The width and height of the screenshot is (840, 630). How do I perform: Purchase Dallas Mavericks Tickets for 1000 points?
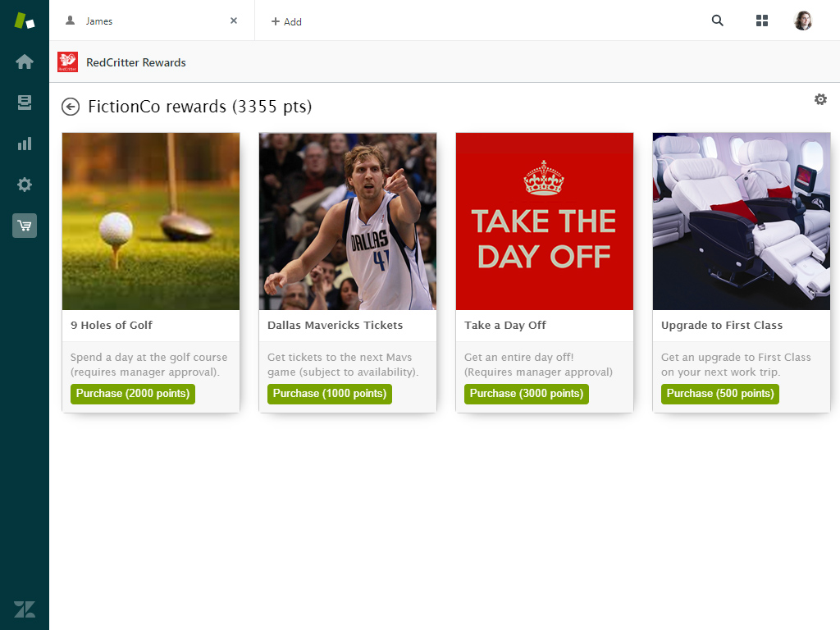330,394
